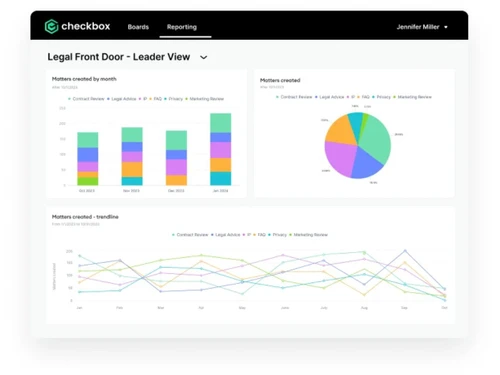
Task: Toggle Marketing Review legend in trendline chart
Action: pos(309,235)
